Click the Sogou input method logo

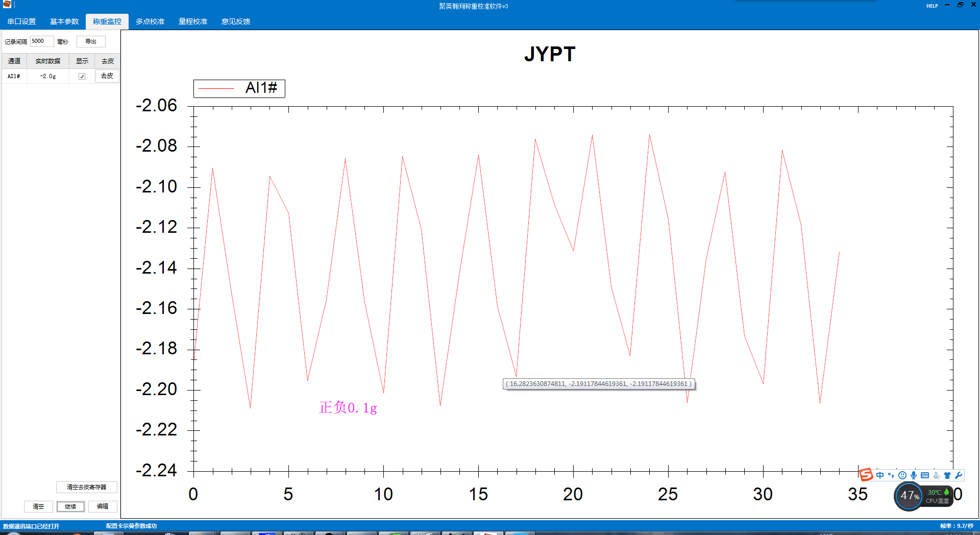click(x=866, y=475)
